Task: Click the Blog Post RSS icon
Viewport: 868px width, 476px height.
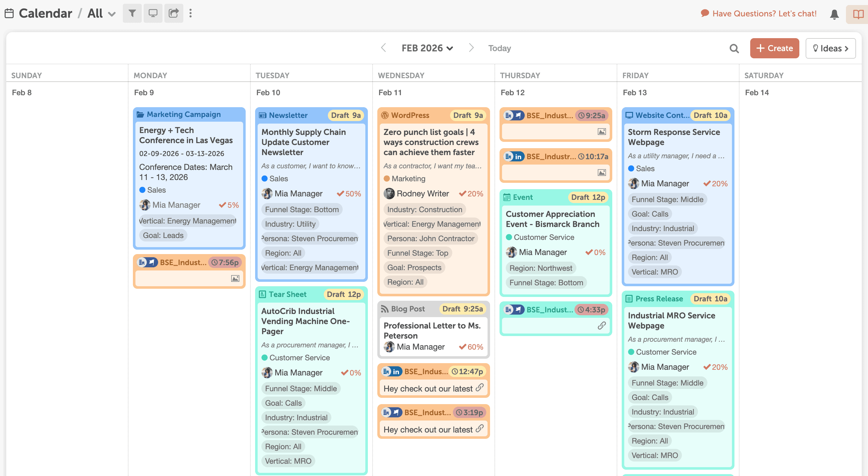Action: [385, 309]
